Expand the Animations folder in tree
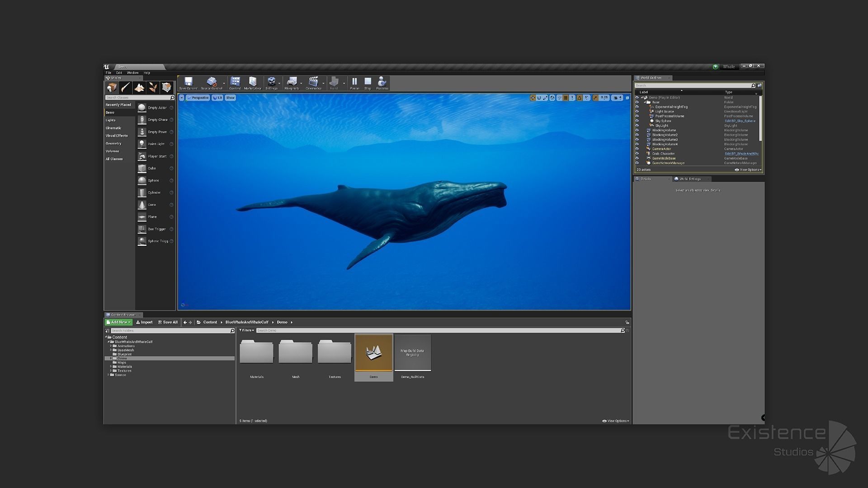The width and height of the screenshot is (868, 488). click(x=111, y=346)
